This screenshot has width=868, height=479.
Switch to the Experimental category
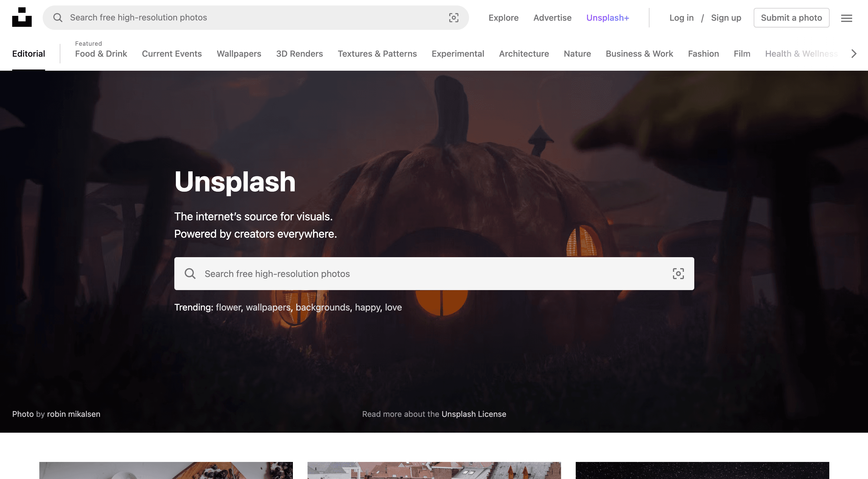click(x=457, y=54)
